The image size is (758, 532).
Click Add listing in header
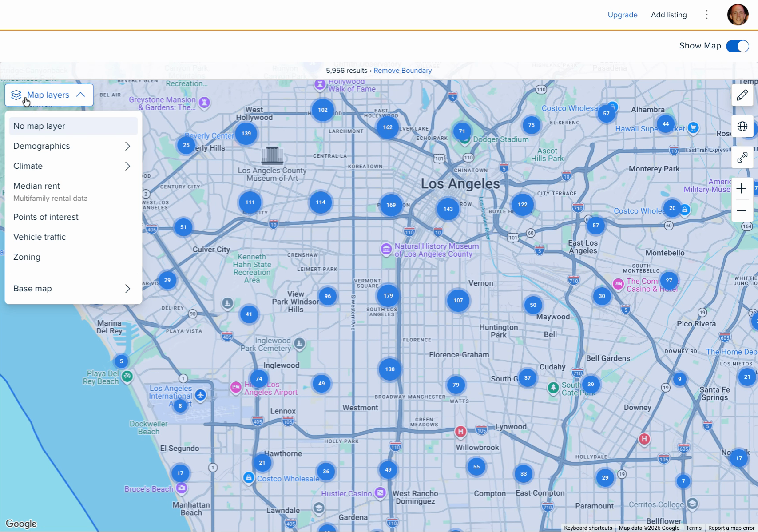click(x=669, y=15)
